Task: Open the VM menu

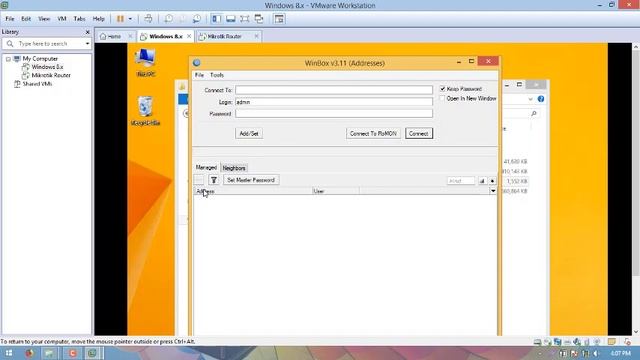Action: 62,19
